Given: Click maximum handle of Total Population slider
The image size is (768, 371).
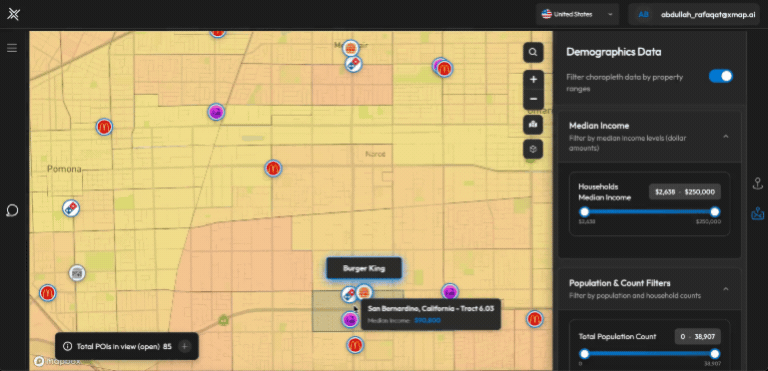Looking at the screenshot, I should [x=715, y=354].
